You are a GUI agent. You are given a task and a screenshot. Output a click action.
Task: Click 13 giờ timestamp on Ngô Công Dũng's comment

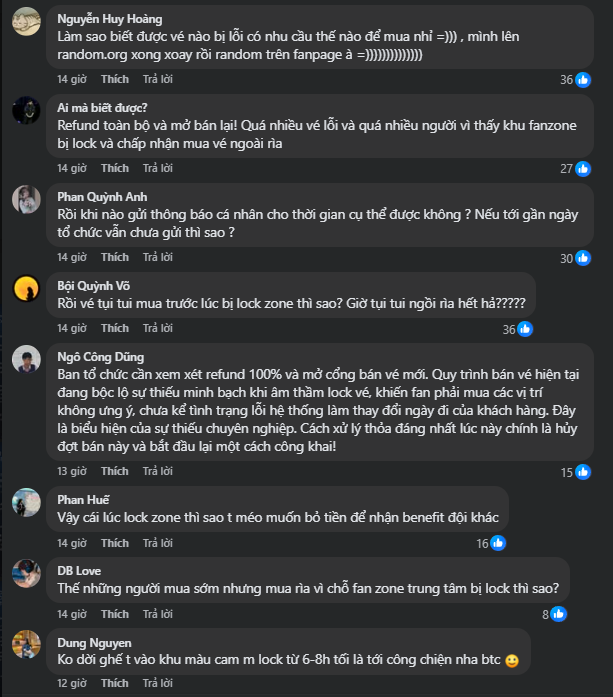click(x=71, y=471)
